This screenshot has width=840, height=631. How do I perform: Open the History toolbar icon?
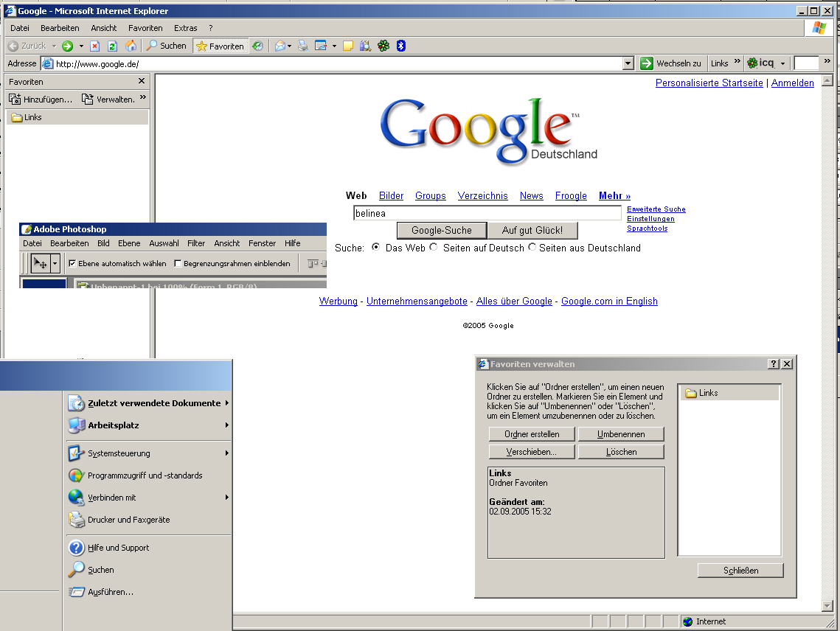click(257, 46)
